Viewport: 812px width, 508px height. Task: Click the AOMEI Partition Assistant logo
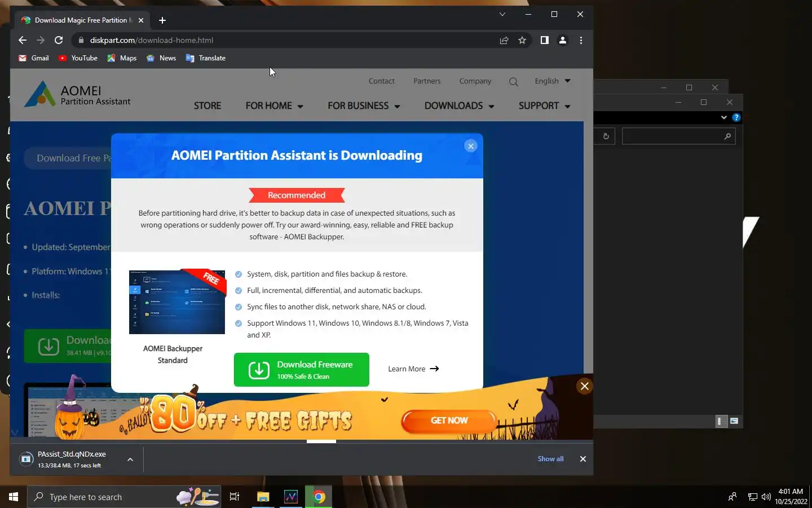[x=77, y=94]
